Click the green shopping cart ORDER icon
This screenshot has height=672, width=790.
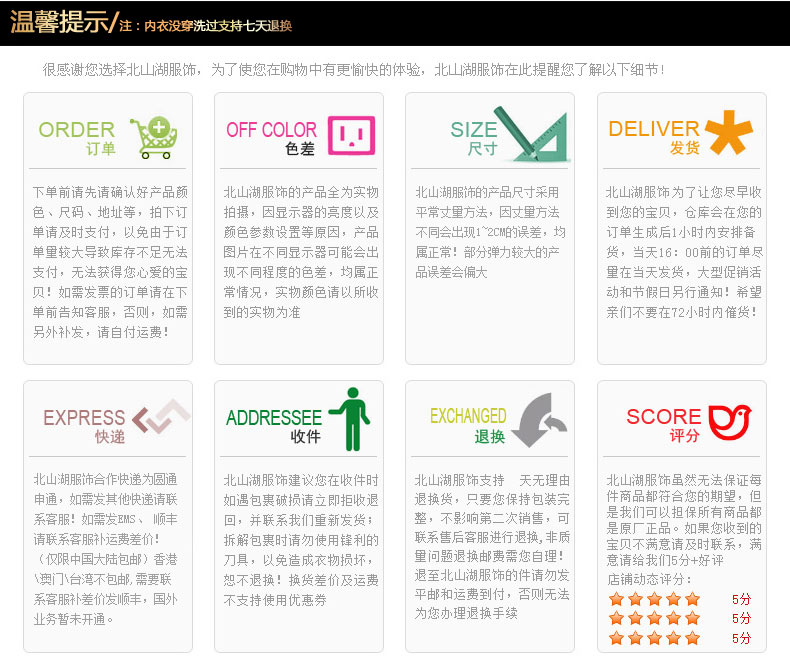tap(154, 138)
